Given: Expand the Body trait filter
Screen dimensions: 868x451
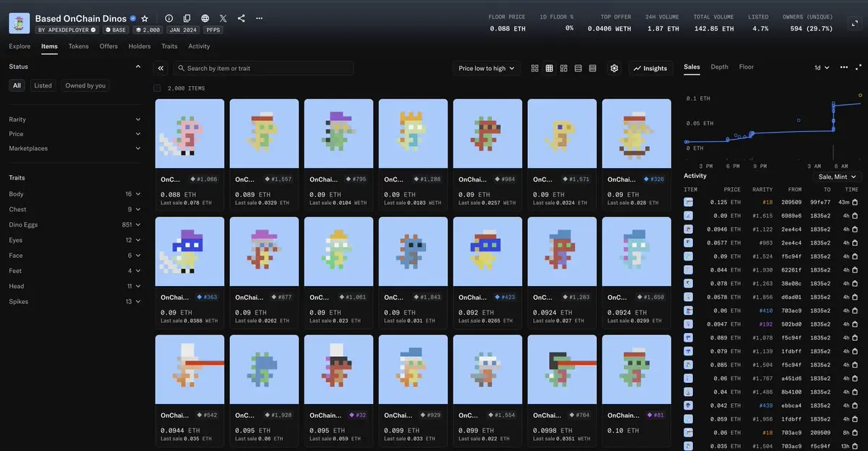Looking at the screenshot, I should tap(75, 194).
